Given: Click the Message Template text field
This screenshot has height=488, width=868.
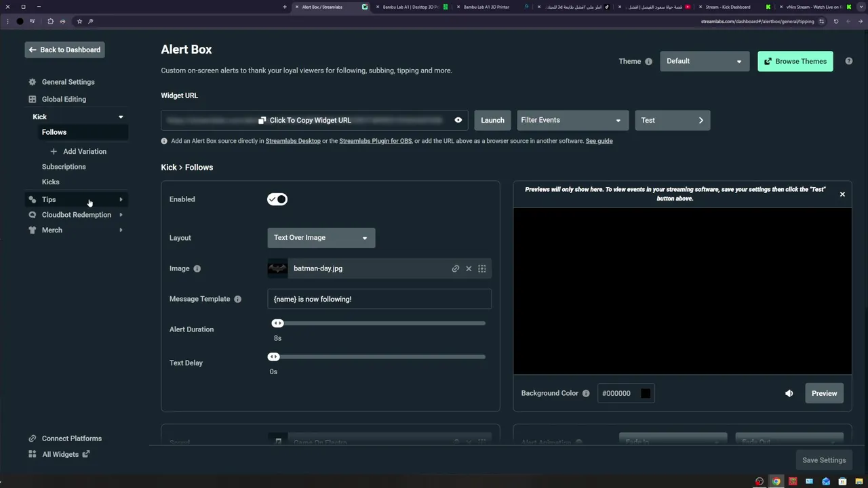Looking at the screenshot, I should [x=379, y=299].
